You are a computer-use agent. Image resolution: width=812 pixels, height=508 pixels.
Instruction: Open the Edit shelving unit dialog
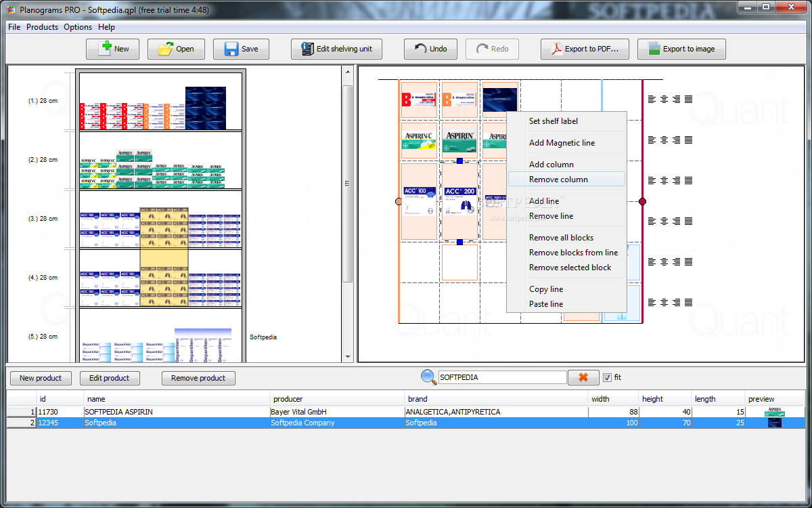tap(337, 49)
